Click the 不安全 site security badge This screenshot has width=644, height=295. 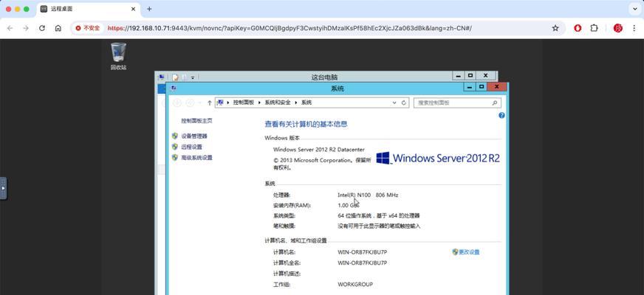87,28
